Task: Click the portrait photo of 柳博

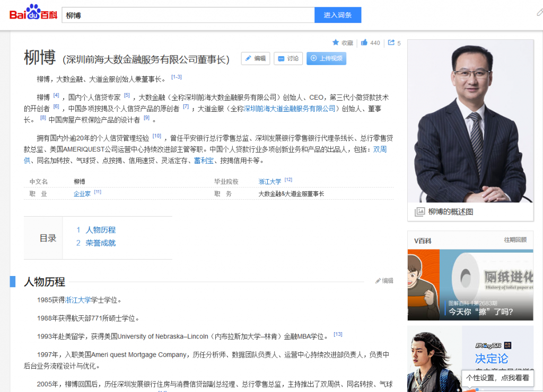Action: 470,121
